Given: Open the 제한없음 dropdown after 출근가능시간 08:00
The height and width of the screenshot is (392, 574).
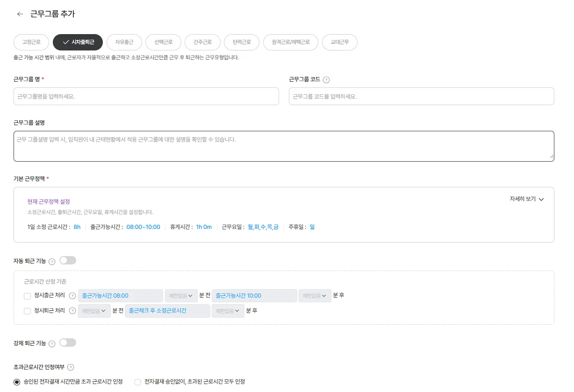Looking at the screenshot, I should (x=181, y=295).
